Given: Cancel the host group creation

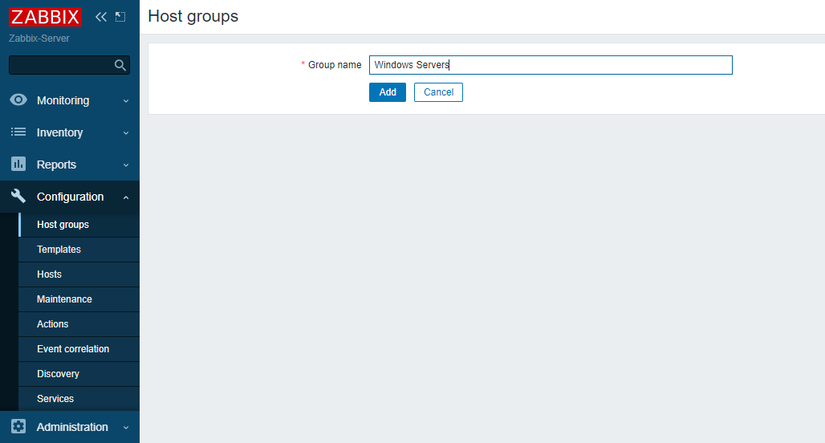Looking at the screenshot, I should (x=438, y=92).
